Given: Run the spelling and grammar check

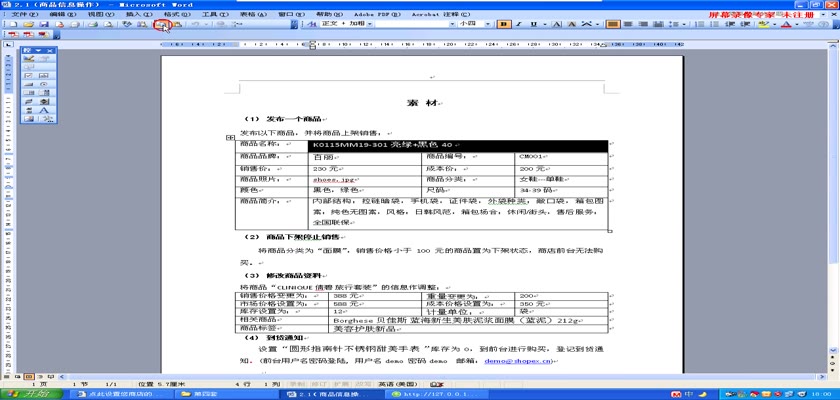Looking at the screenshot, I should 127,24.
